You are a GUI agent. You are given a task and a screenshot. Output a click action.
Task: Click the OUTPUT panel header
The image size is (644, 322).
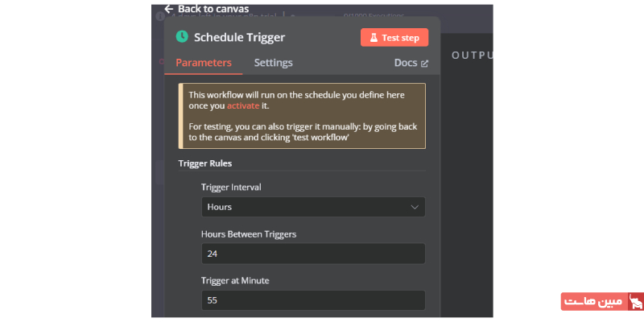point(472,55)
